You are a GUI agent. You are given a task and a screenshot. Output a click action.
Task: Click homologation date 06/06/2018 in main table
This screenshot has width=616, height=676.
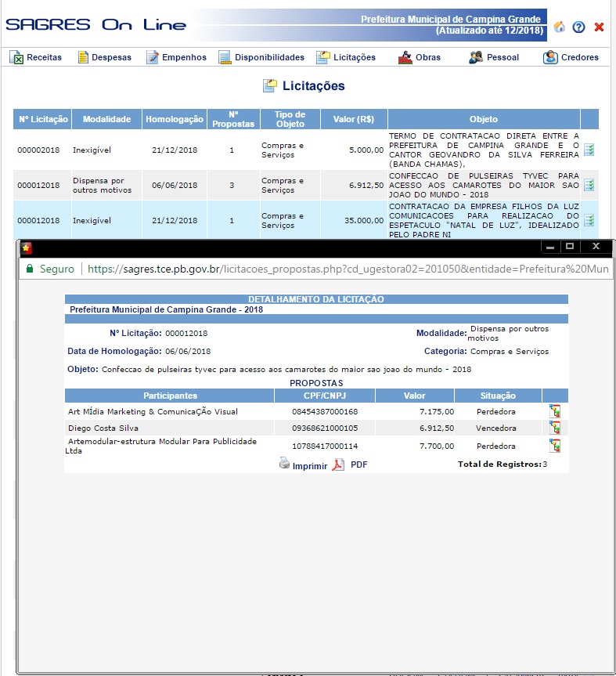[175, 186]
